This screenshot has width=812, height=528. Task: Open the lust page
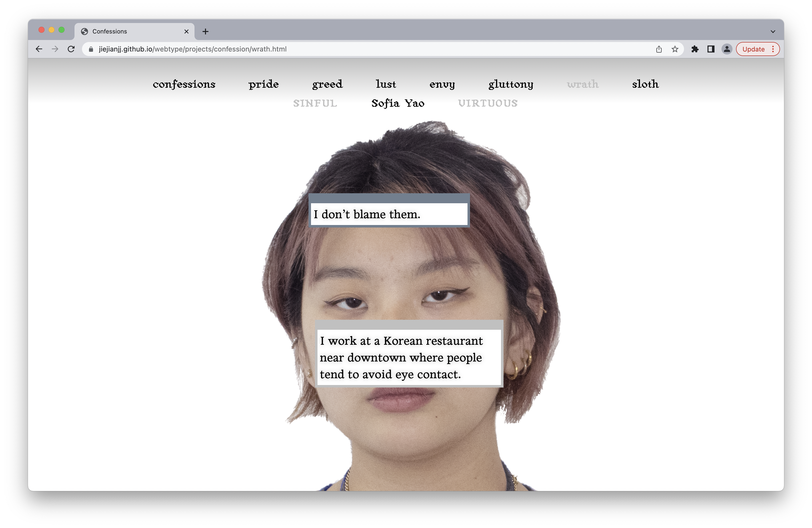386,84
